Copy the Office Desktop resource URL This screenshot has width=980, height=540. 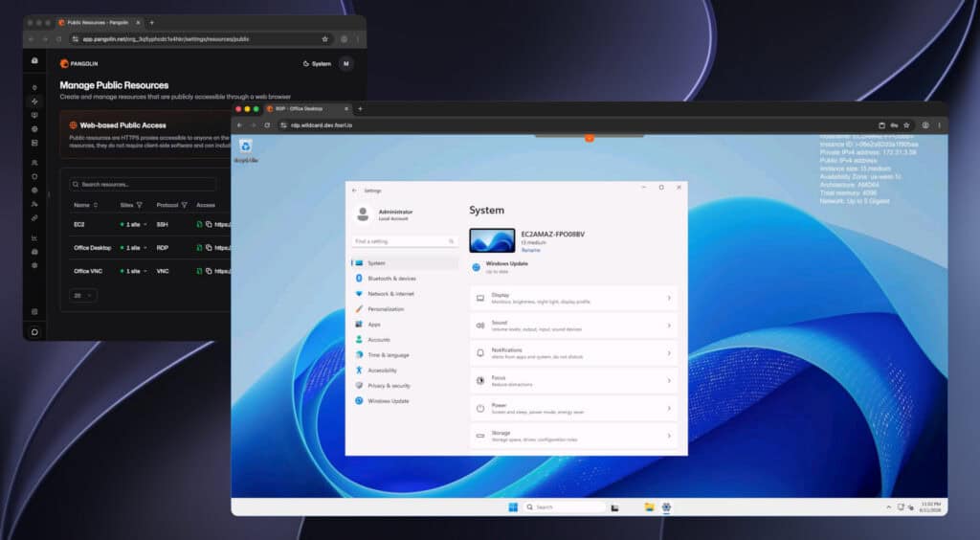209,248
